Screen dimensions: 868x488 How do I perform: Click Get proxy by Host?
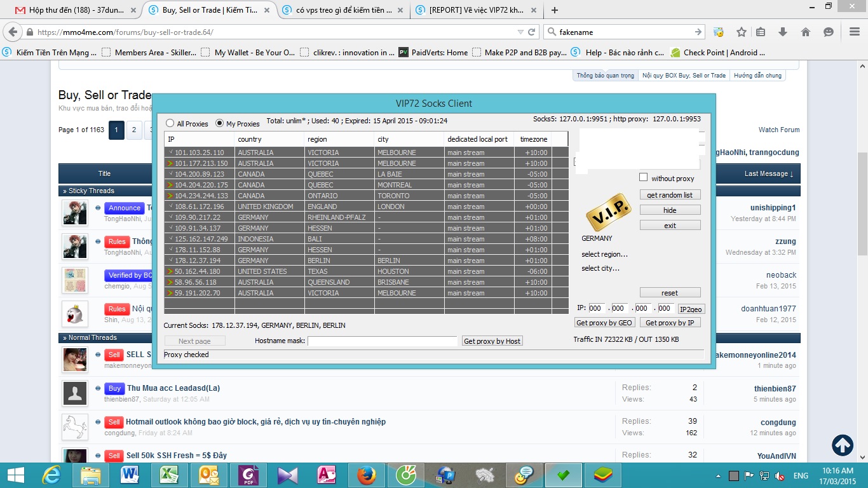492,341
